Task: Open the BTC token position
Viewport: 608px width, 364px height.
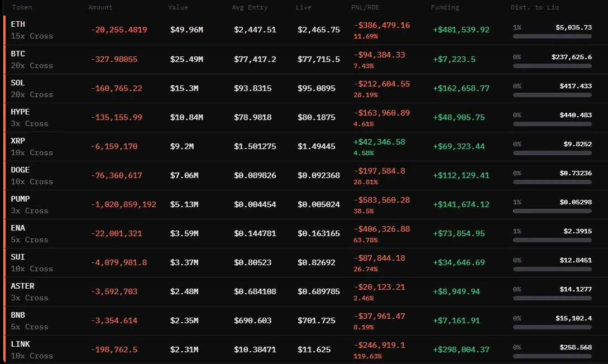Action: pos(18,54)
